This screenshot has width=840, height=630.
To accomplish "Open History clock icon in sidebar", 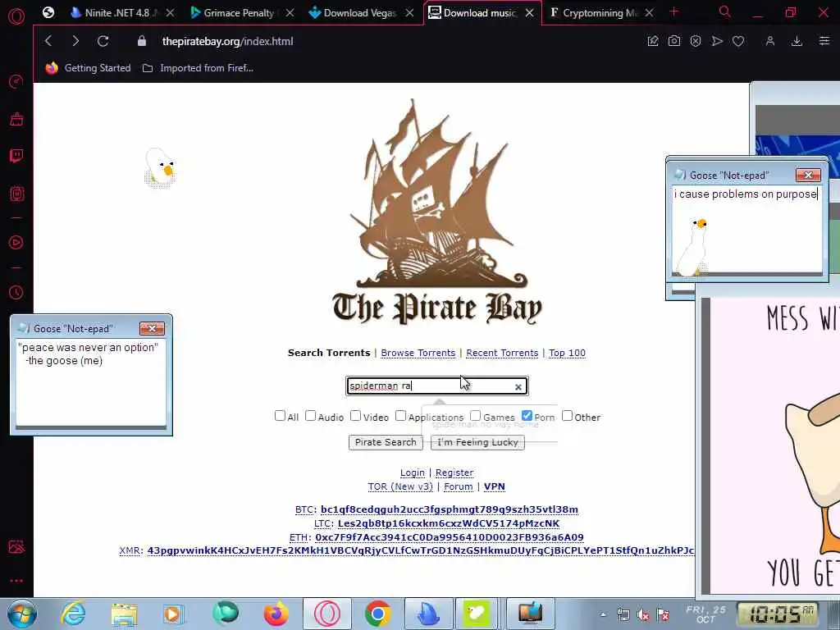I will coord(16,292).
